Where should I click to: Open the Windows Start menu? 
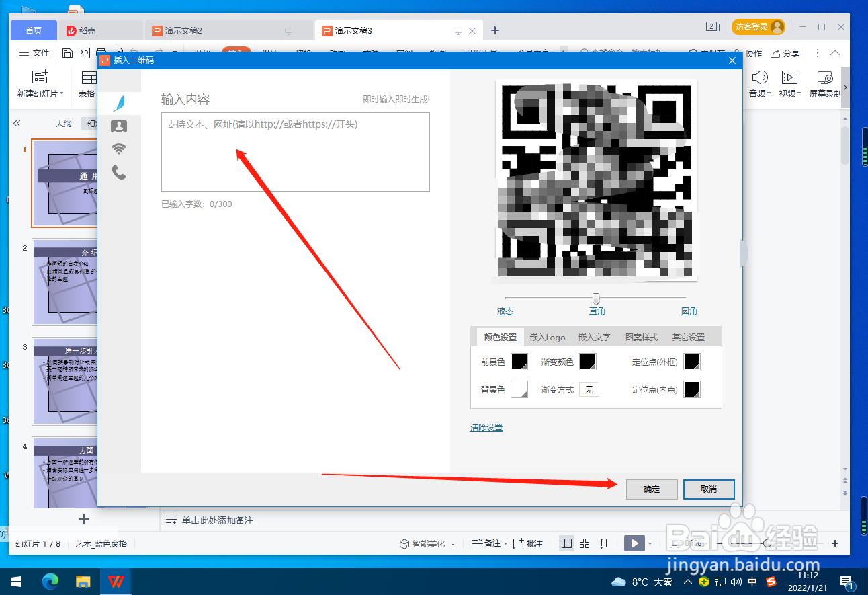[16, 582]
